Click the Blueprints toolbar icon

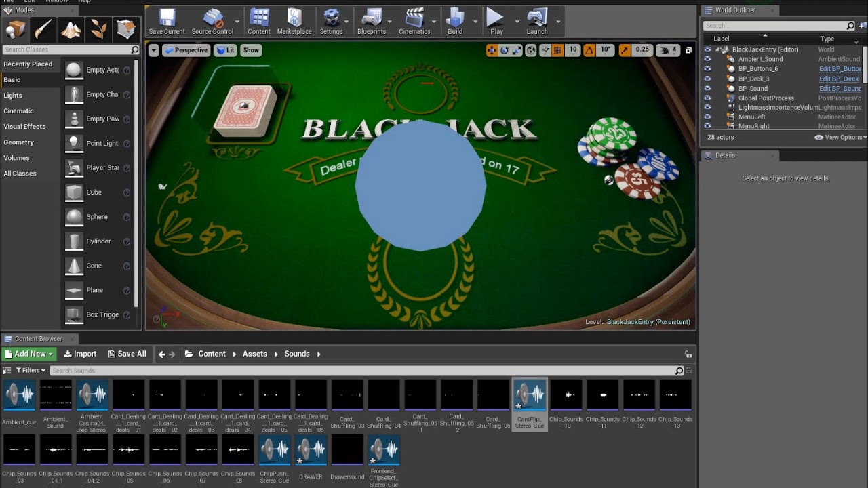[372, 22]
